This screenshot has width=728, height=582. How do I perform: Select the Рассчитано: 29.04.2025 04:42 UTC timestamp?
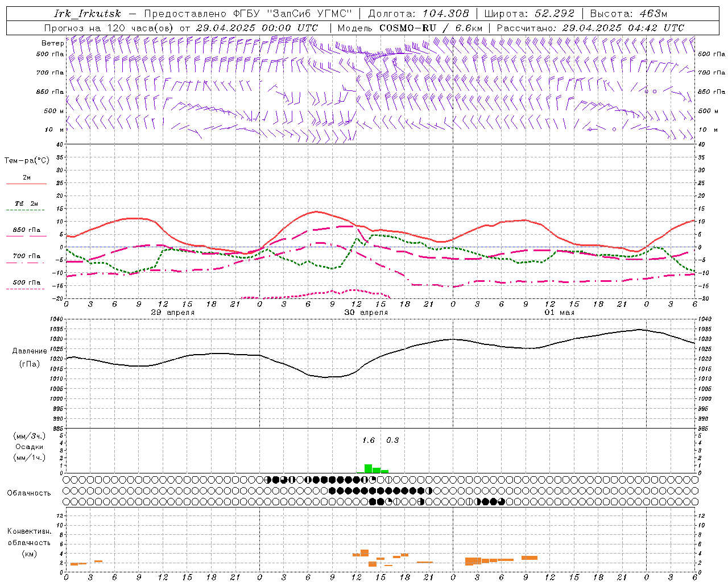tap(590, 28)
